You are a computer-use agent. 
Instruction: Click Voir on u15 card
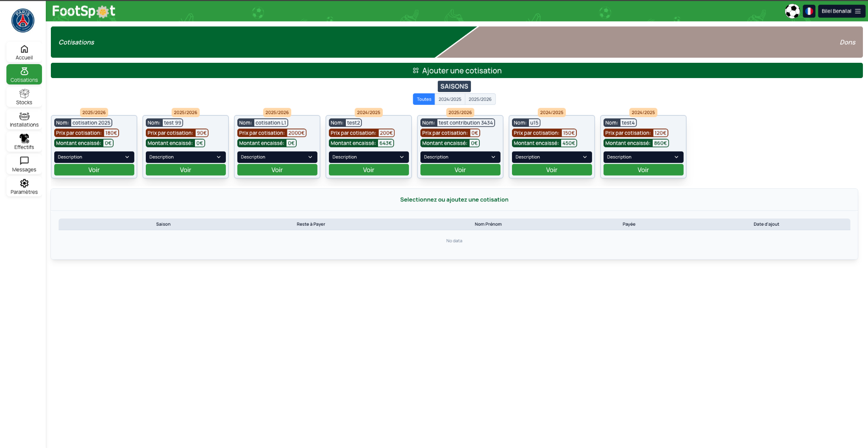click(x=552, y=170)
